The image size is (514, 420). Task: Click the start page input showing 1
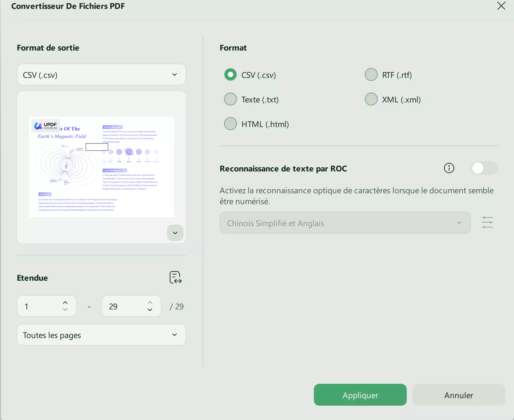tap(41, 306)
